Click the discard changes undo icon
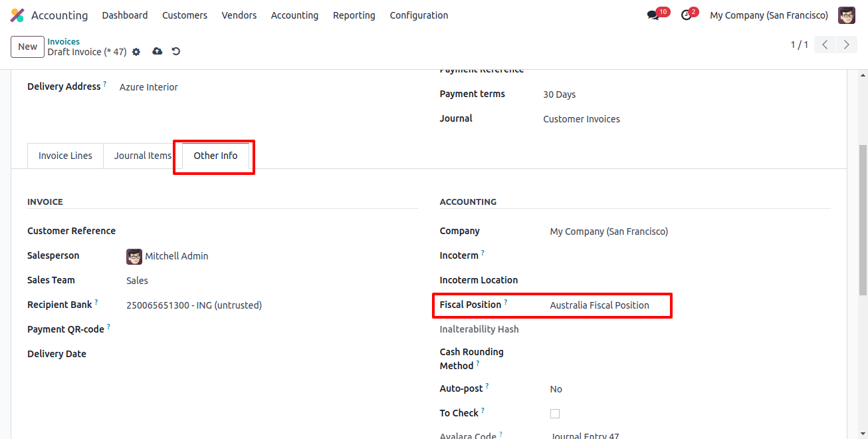868x439 pixels. [x=176, y=51]
